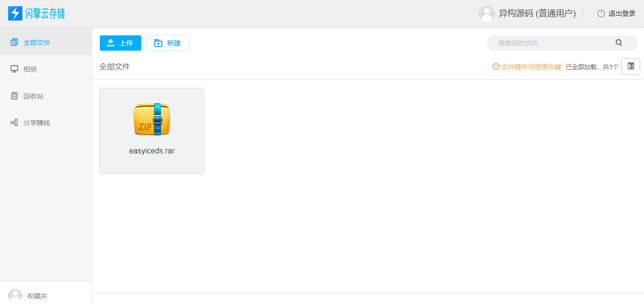Click the 闪擎云存储 lightning logo icon
Screen dimensions: 644x304
click(x=15, y=13)
